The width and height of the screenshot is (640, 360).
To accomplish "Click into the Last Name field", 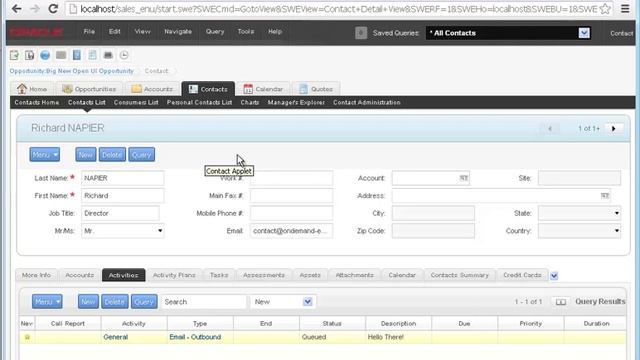I will [122, 178].
